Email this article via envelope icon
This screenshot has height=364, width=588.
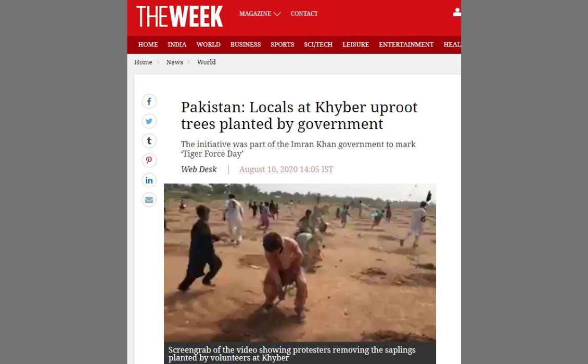click(x=149, y=200)
